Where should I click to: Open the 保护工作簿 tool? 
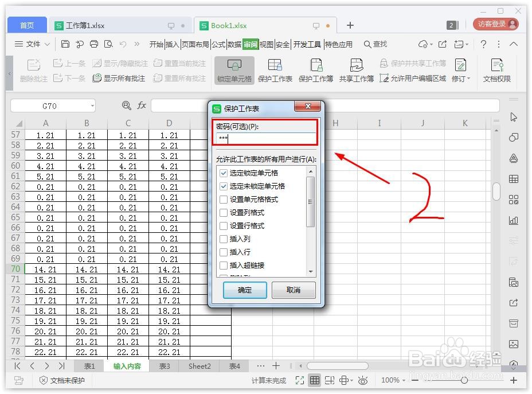[x=316, y=71]
